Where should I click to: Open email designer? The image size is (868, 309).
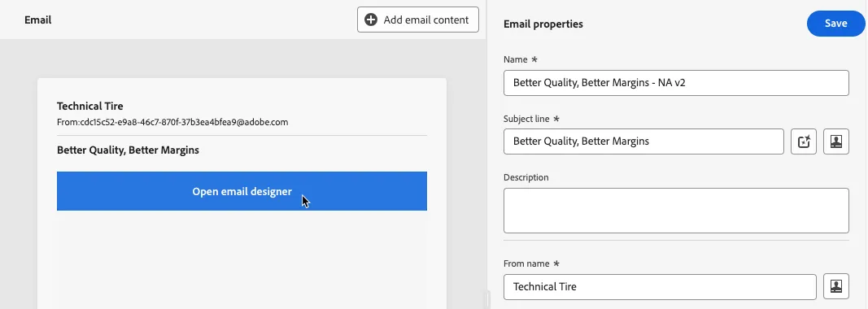click(x=242, y=191)
